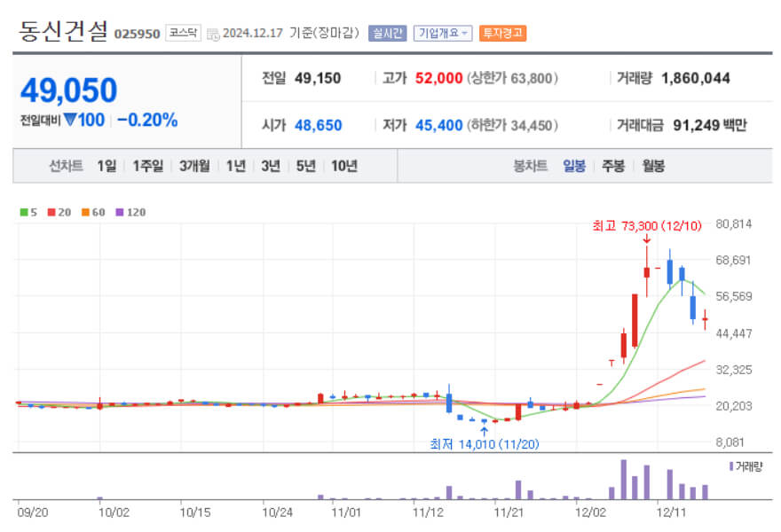Click the 코스닥 market label
The height and width of the screenshot is (532, 781).
click(x=184, y=33)
